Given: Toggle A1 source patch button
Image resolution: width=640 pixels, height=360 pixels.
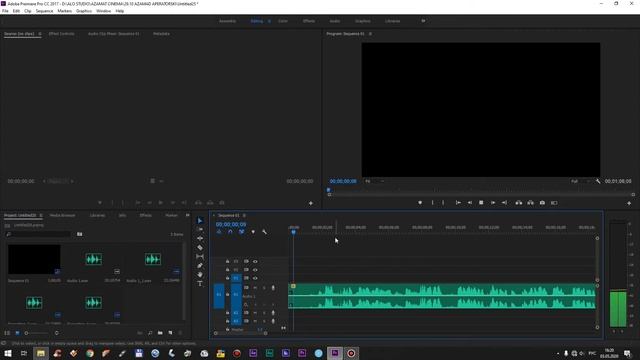Looking at the screenshot, I should coord(219,295).
